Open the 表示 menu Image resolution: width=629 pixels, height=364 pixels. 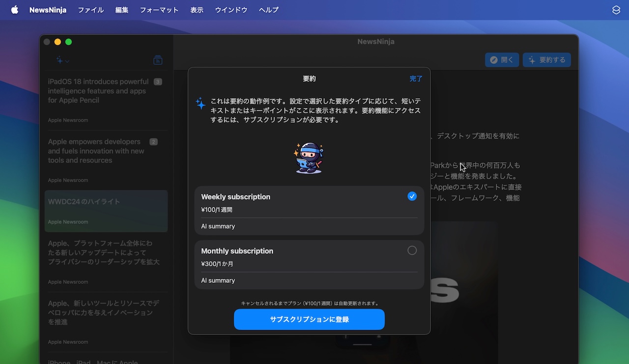(197, 10)
